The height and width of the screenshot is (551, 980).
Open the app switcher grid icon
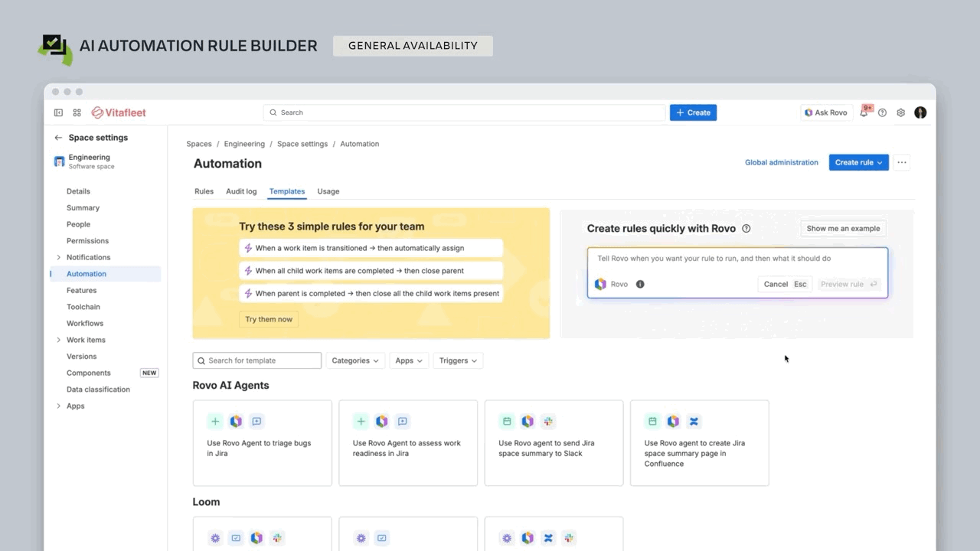(x=77, y=112)
